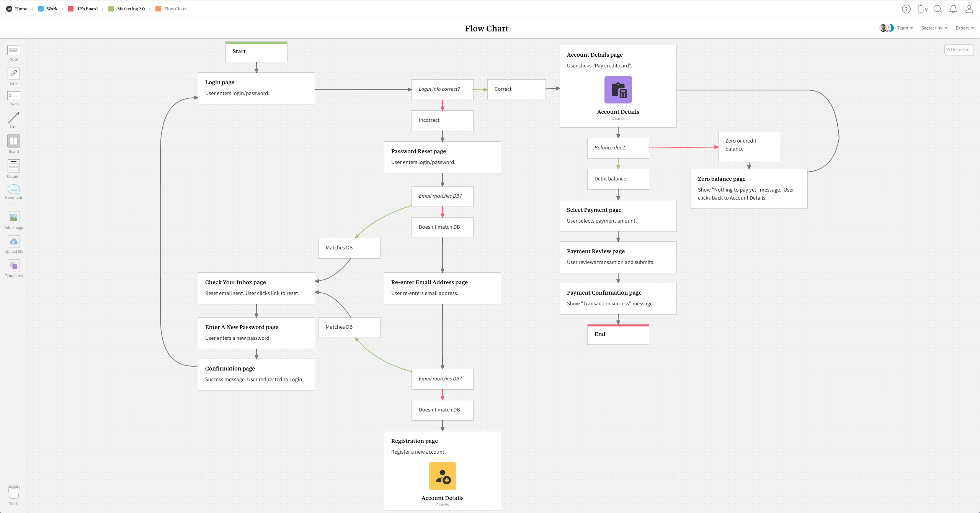Go to Marketing 2.0 breadcrumb
This screenshot has height=513, width=980.
[x=131, y=9]
